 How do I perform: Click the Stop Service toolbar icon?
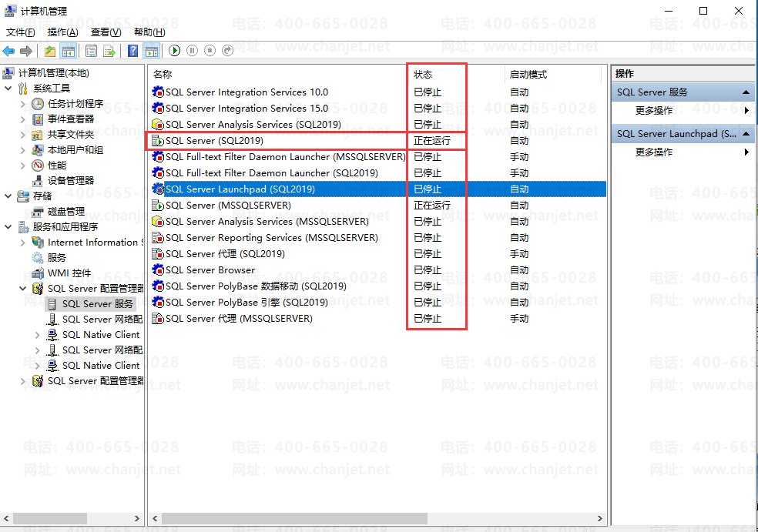(x=210, y=51)
